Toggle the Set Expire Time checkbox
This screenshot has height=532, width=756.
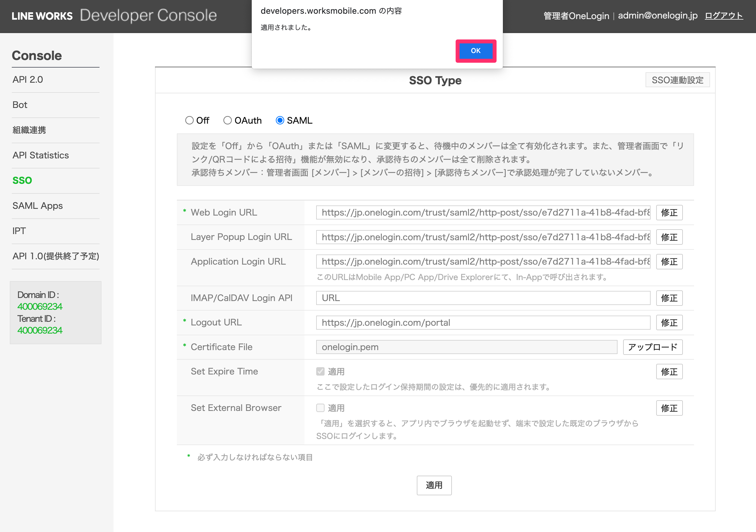tap(320, 371)
